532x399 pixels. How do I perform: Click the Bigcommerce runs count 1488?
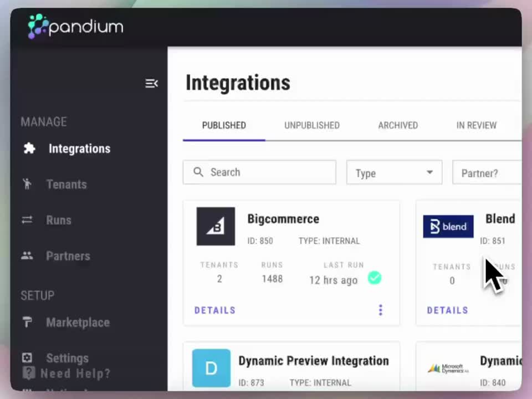pyautogui.click(x=272, y=279)
